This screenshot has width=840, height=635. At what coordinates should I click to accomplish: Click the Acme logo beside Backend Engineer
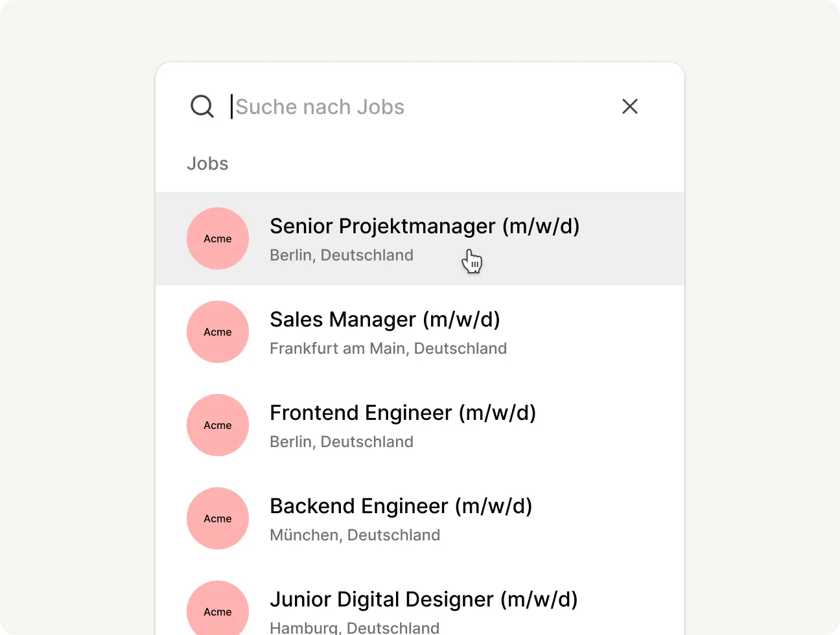(218, 518)
